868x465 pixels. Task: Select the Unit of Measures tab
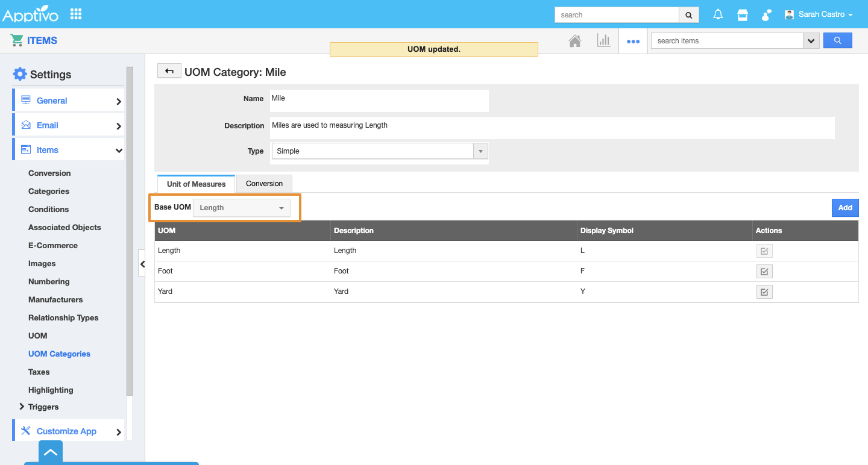click(x=196, y=184)
